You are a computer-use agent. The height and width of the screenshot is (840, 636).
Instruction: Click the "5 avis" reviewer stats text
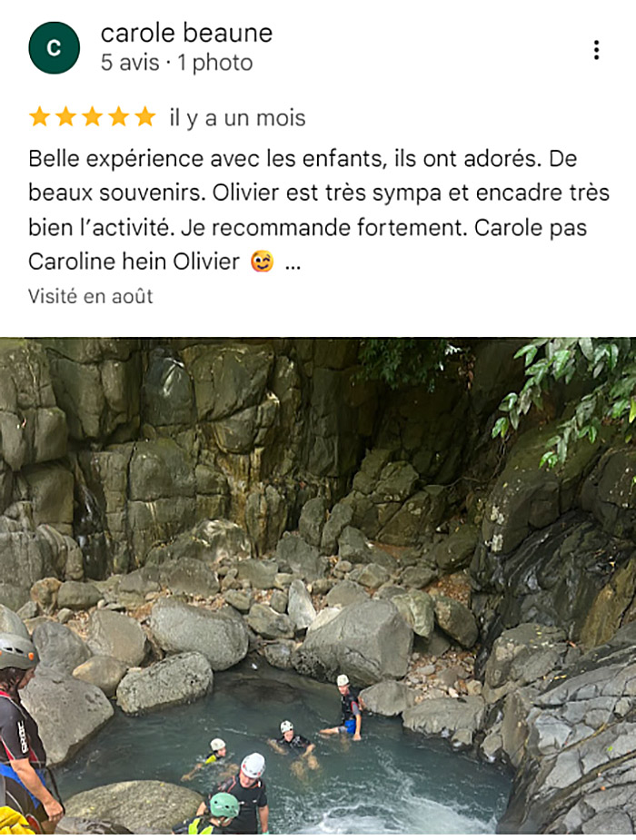coord(130,63)
